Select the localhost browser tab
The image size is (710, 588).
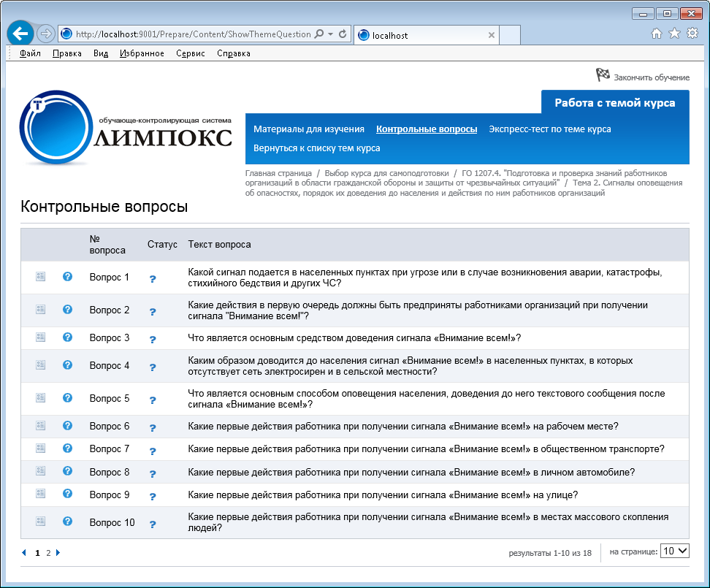coord(426,35)
